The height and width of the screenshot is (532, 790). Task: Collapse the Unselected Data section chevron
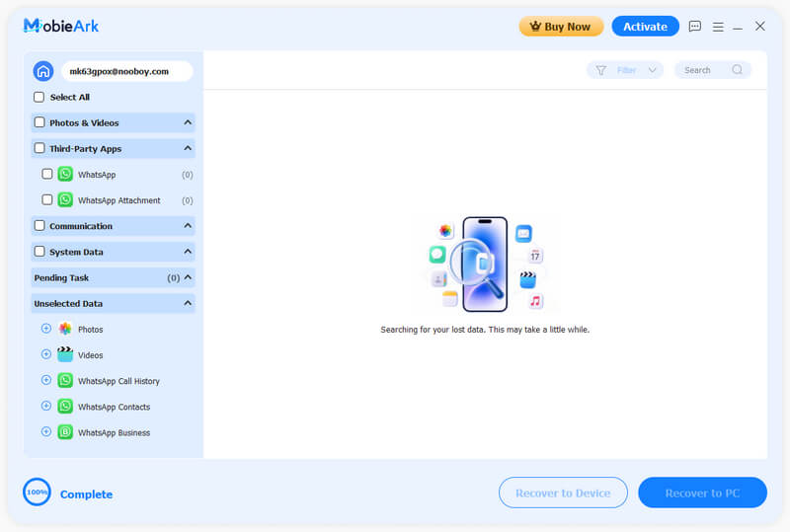188,303
